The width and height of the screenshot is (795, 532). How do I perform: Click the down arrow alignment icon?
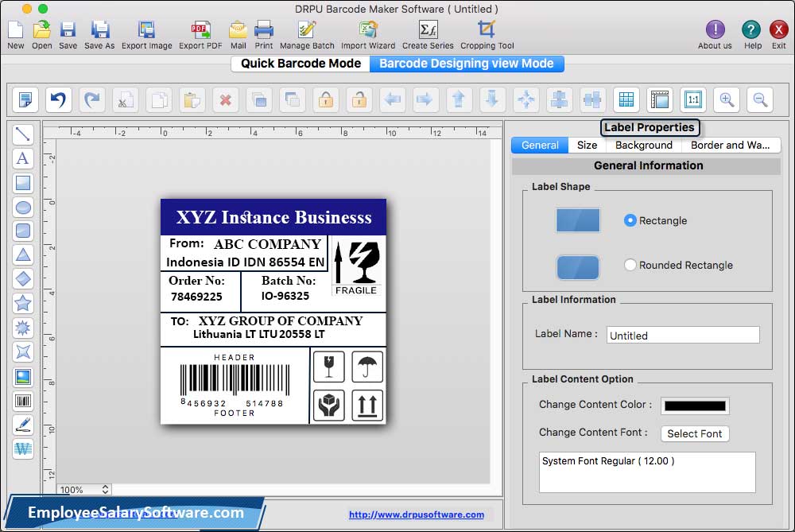[492, 99]
